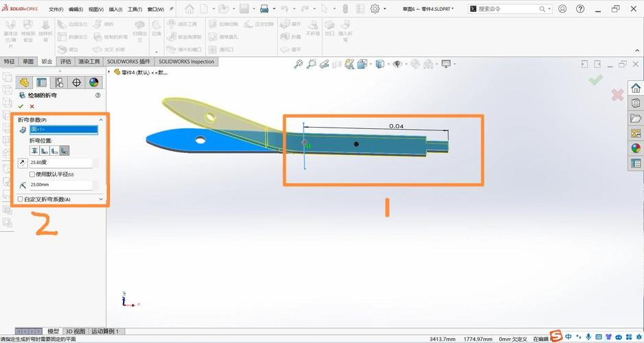This screenshot has height=343, width=644.
Task: Open Hide/Show Items eye icon
Action: (397, 64)
